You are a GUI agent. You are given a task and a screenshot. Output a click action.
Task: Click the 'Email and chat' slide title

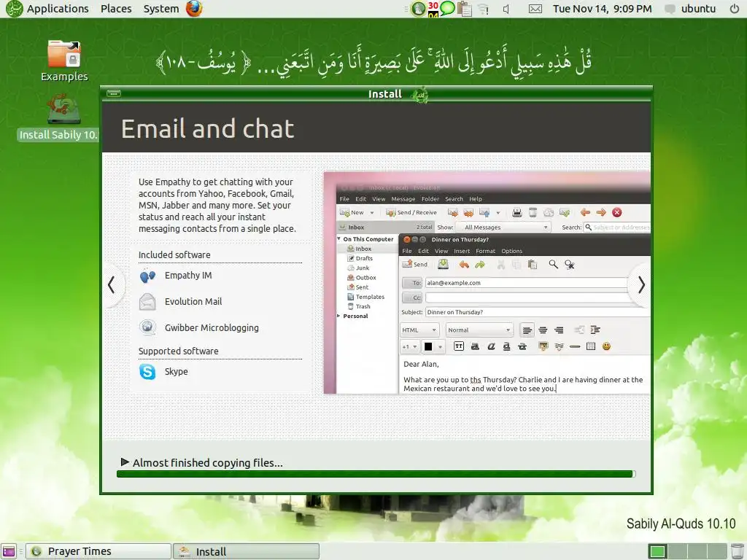[208, 128]
